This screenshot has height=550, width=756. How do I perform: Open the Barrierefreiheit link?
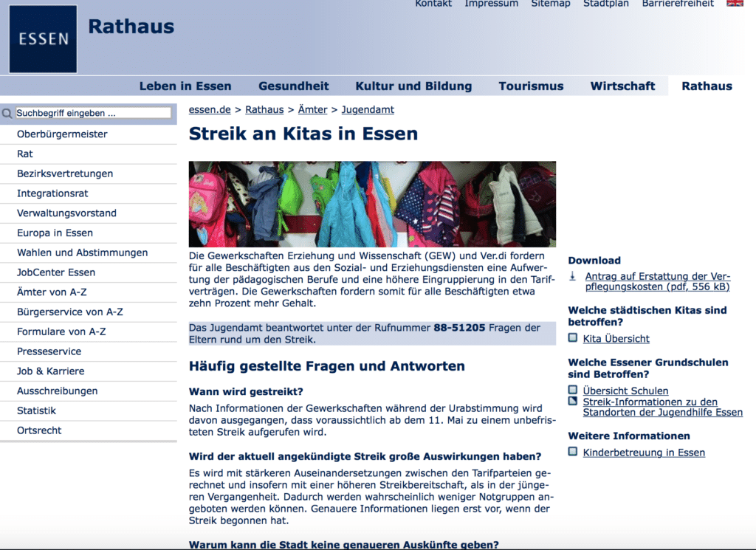point(678,4)
